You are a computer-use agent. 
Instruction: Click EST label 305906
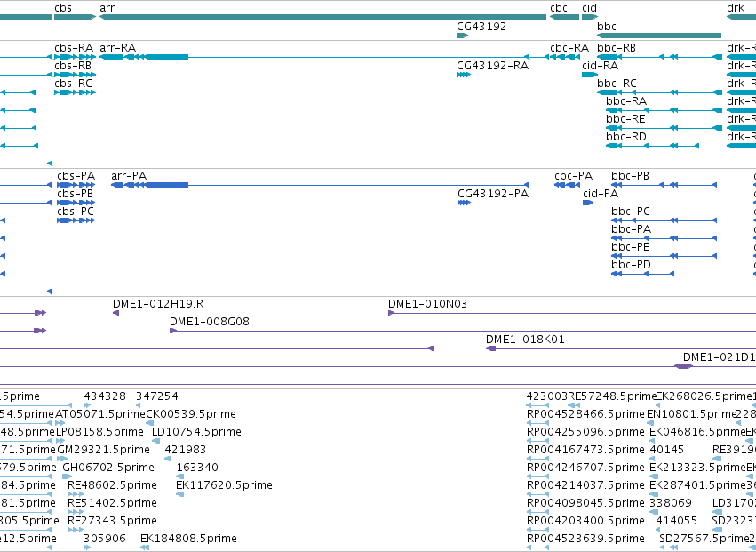[x=105, y=539]
